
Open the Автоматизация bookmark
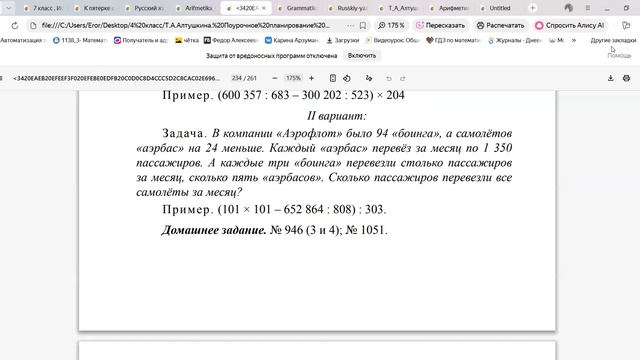click(23, 40)
